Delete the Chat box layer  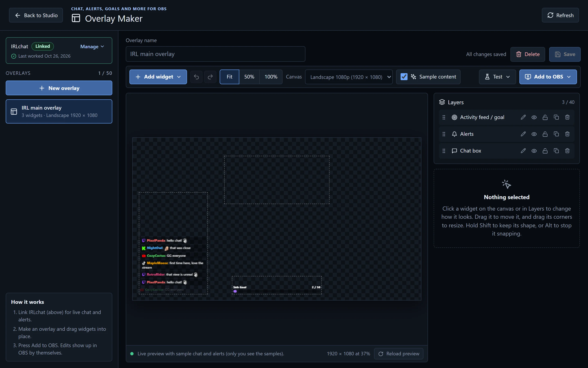[567, 151]
